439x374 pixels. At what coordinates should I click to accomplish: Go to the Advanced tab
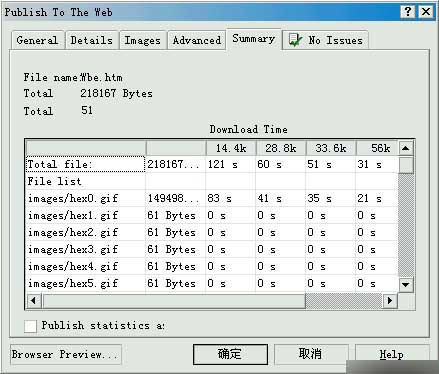click(x=197, y=40)
